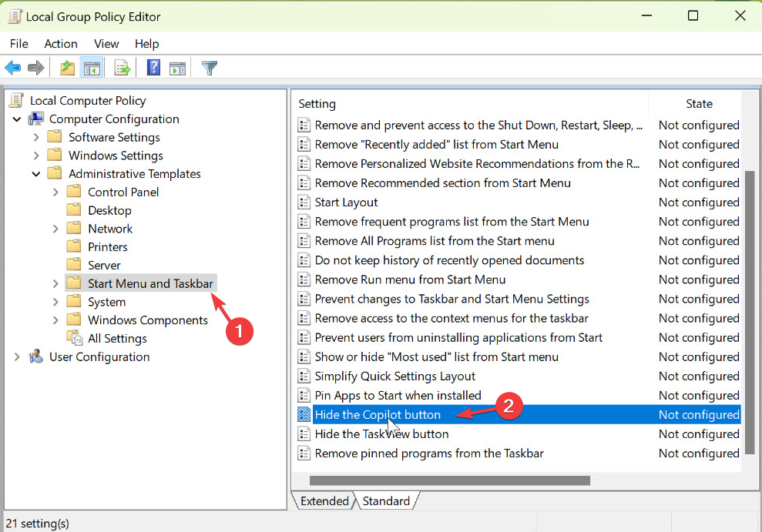This screenshot has height=532, width=762.
Task: Click the forward navigation arrow
Action: pyautogui.click(x=35, y=68)
